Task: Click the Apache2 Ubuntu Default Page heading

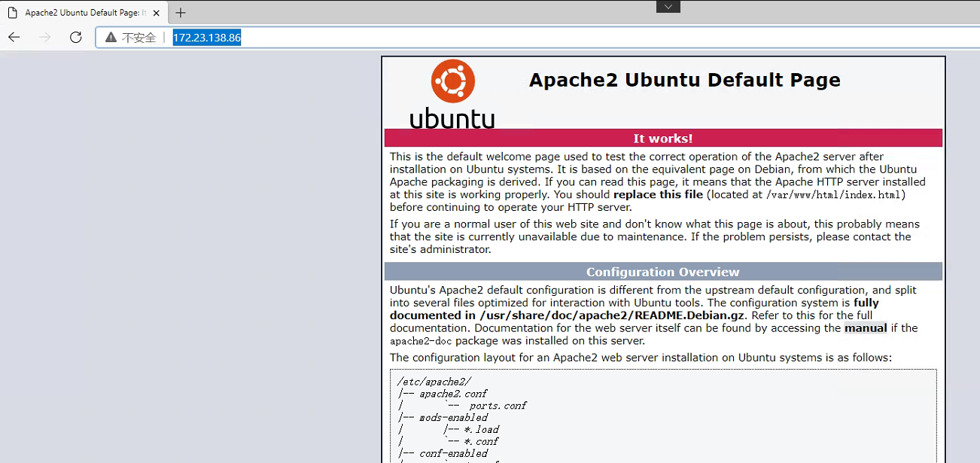Action: [x=684, y=80]
